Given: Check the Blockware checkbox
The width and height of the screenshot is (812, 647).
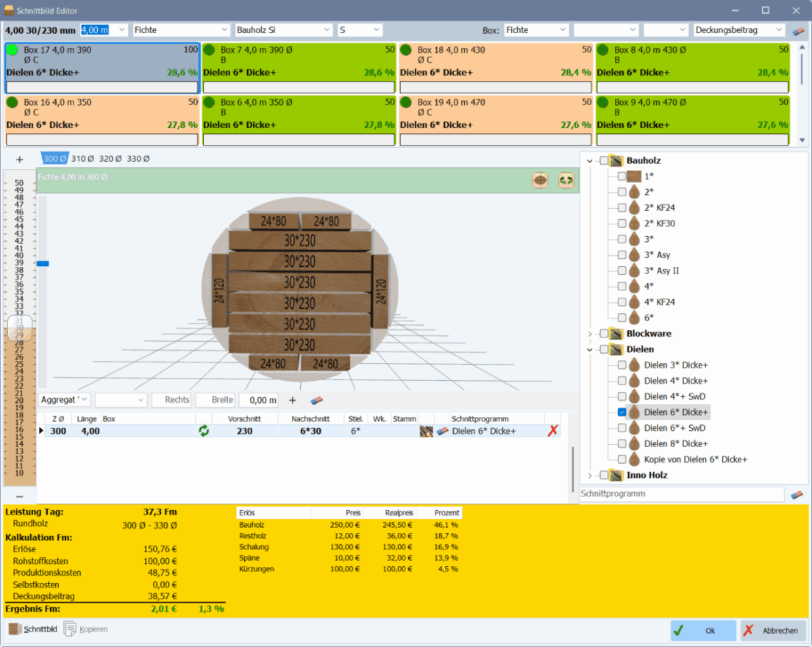Looking at the screenshot, I should click(604, 333).
